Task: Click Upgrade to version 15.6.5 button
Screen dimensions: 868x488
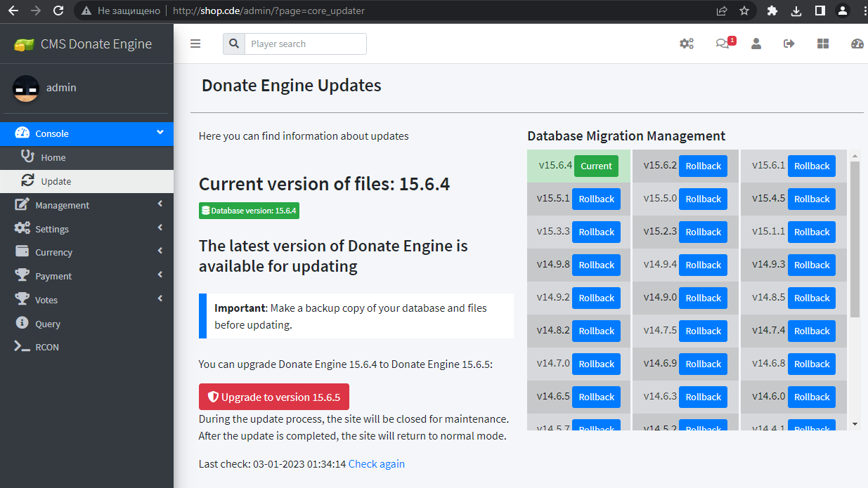Action: [x=274, y=397]
